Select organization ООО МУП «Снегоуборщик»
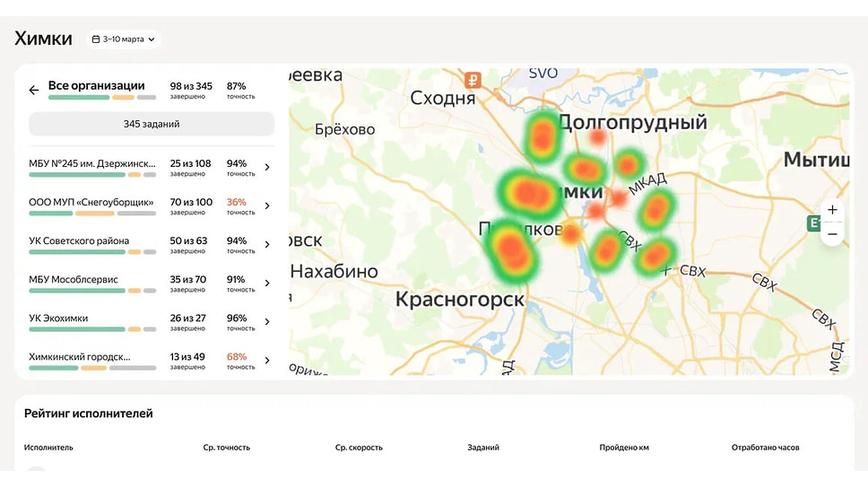The height and width of the screenshot is (488, 868). [91, 202]
